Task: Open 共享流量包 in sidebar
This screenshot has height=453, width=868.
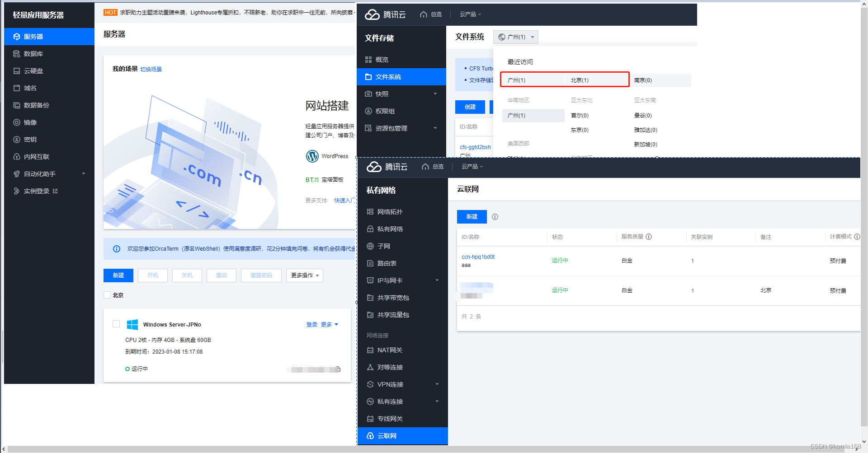Action: coord(403,315)
